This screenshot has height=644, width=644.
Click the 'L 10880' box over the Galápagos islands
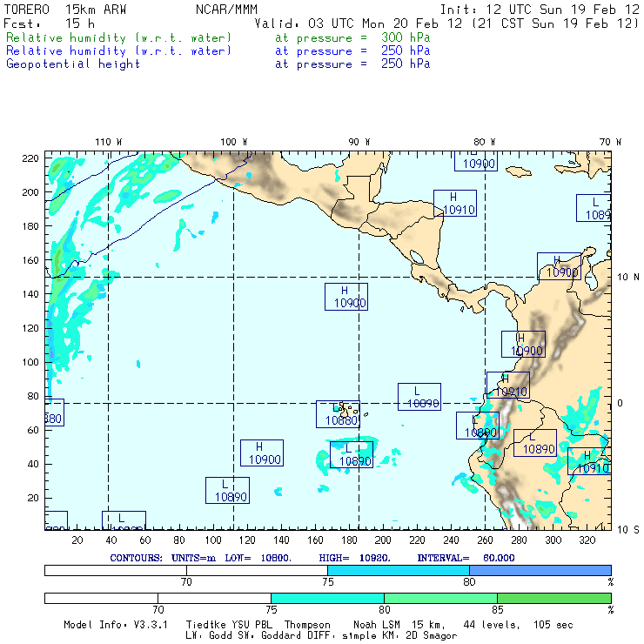338,414
